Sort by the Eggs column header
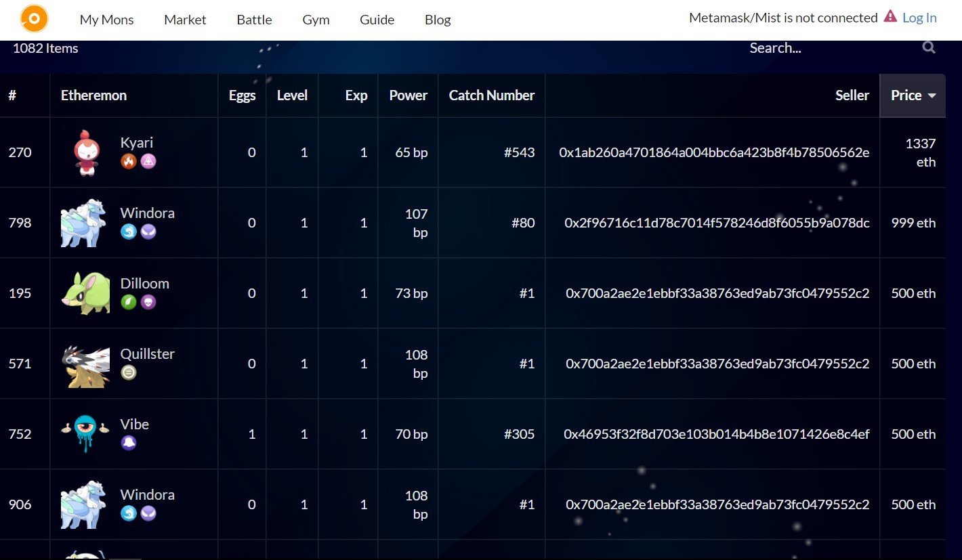 click(242, 95)
